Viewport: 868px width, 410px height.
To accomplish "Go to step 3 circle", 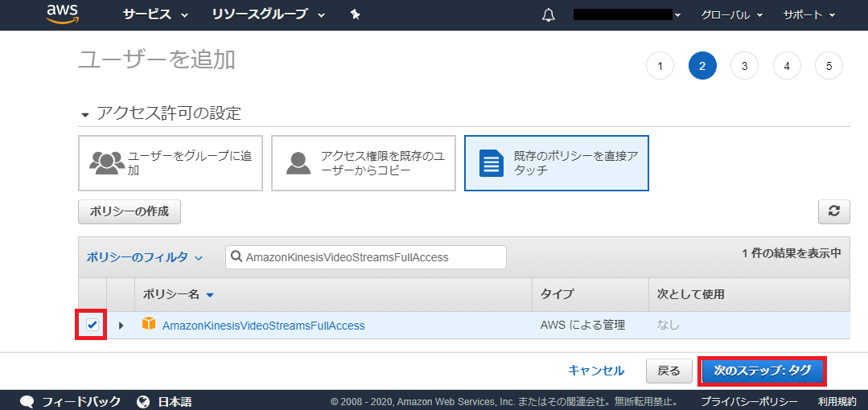I will coord(745,67).
